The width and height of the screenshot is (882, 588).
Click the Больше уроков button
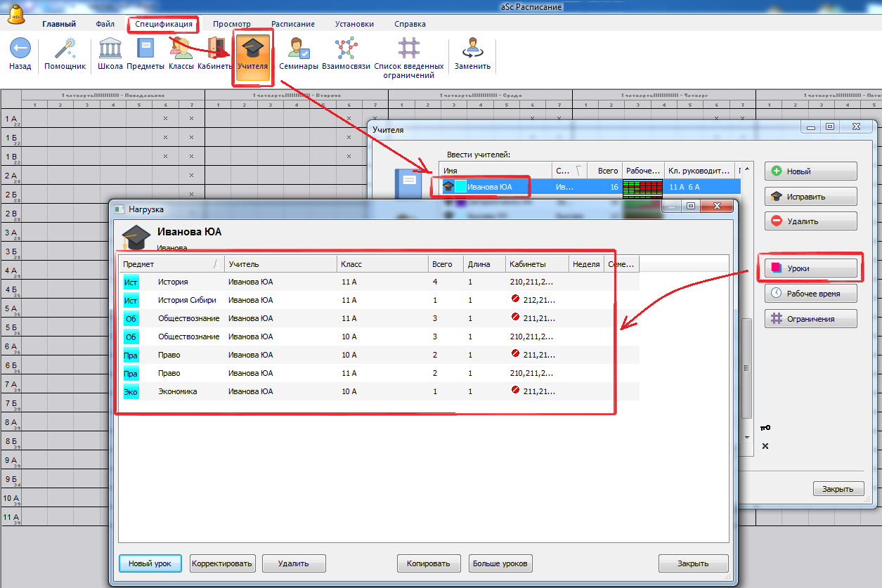pyautogui.click(x=500, y=563)
